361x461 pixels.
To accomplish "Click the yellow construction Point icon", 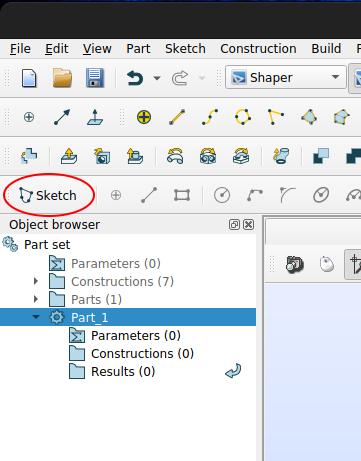I will [144, 117].
